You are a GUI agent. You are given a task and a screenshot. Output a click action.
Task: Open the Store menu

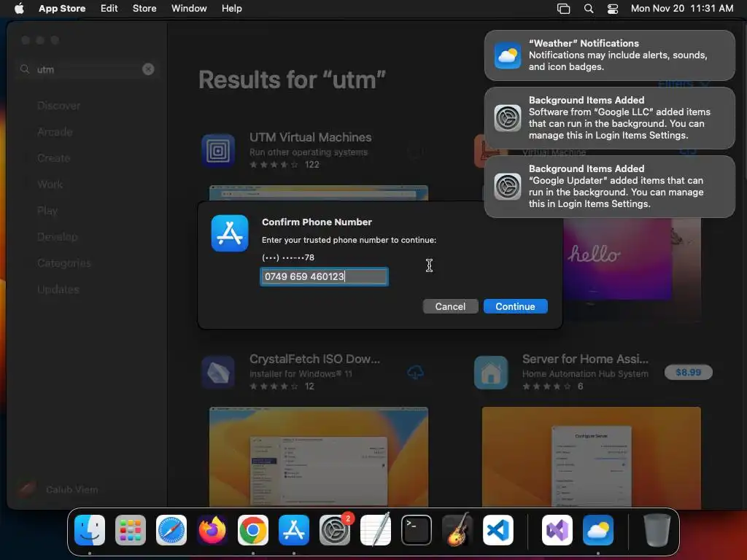tap(144, 8)
